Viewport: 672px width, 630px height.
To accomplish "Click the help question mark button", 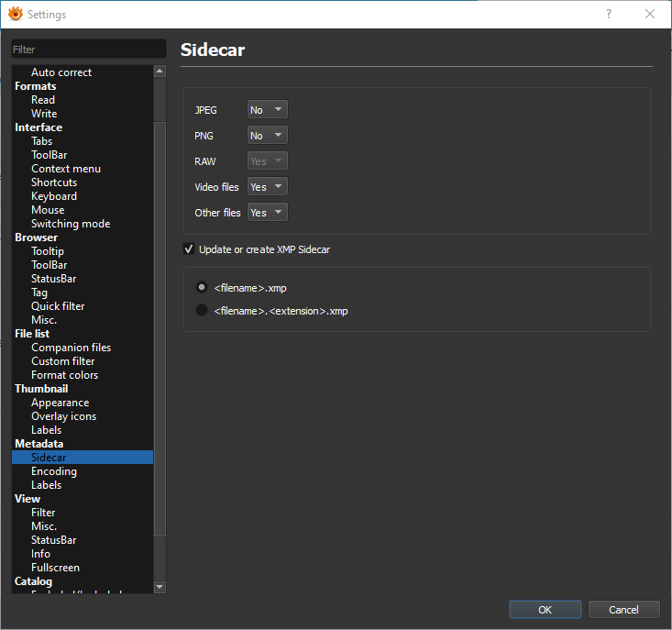I will (x=608, y=14).
